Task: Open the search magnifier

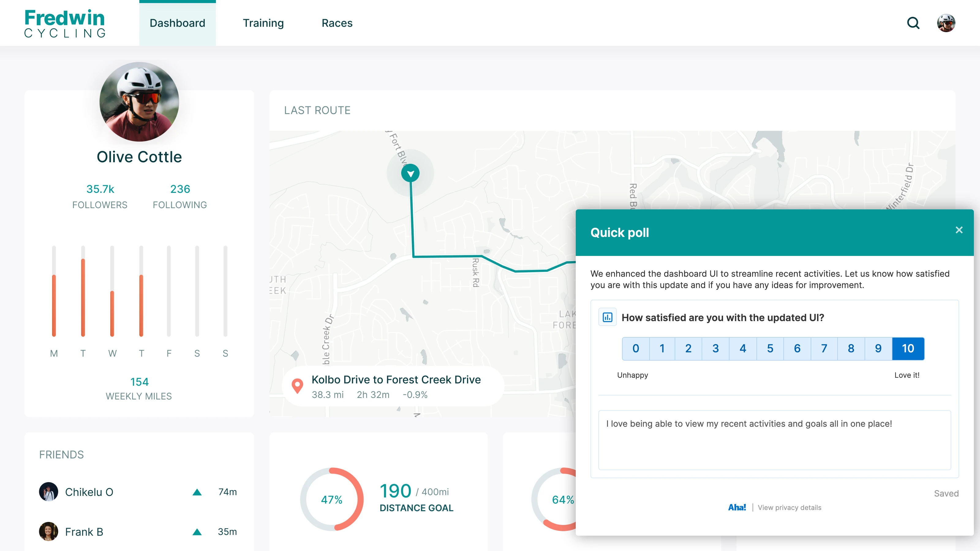Action: pyautogui.click(x=914, y=23)
